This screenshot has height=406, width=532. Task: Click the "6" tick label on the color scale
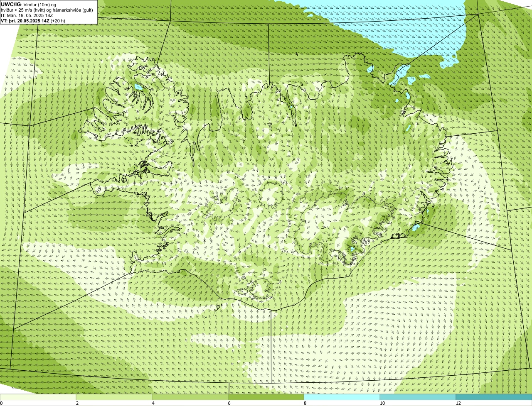click(x=229, y=403)
